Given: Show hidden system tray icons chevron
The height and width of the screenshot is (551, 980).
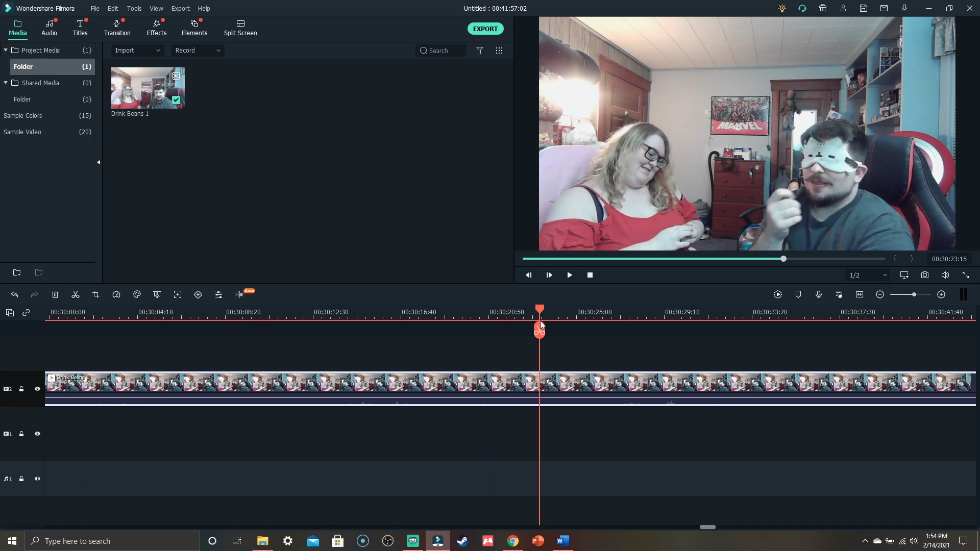Looking at the screenshot, I should point(865,541).
